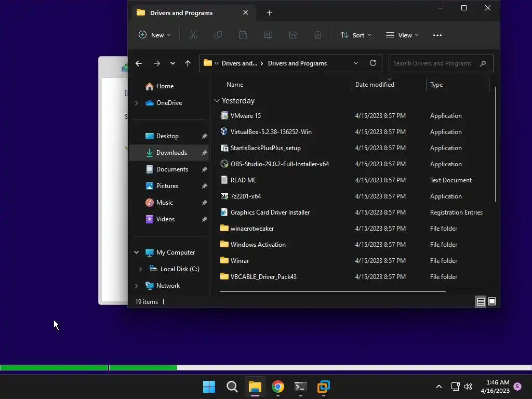The width and height of the screenshot is (532, 399).
Task: Open the terminal app from taskbar
Action: (301, 387)
